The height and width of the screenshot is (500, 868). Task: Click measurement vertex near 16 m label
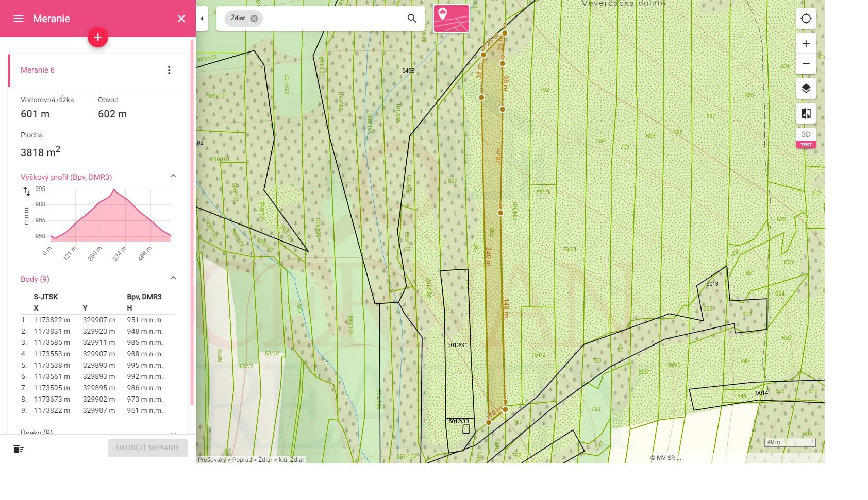tap(489, 422)
